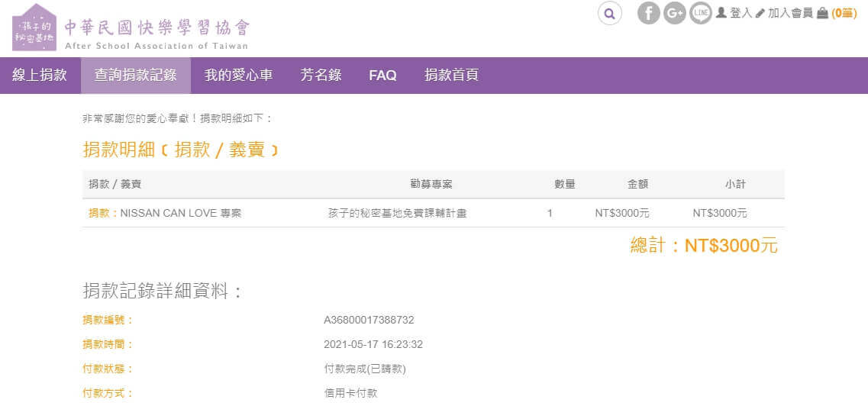Navigate to 捐款首頁
This screenshot has width=868, height=406.
coord(451,75)
